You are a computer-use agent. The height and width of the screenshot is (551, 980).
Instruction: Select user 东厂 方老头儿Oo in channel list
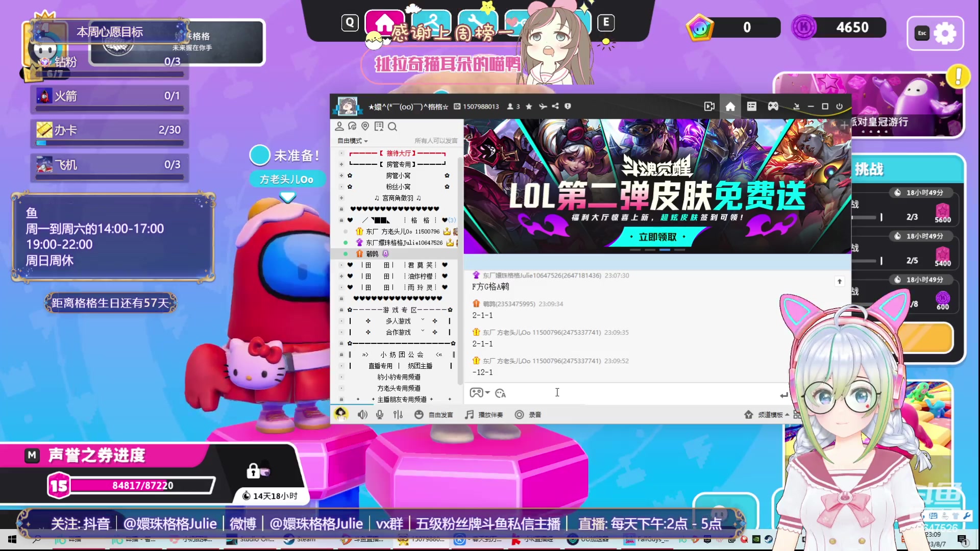pyautogui.click(x=402, y=232)
